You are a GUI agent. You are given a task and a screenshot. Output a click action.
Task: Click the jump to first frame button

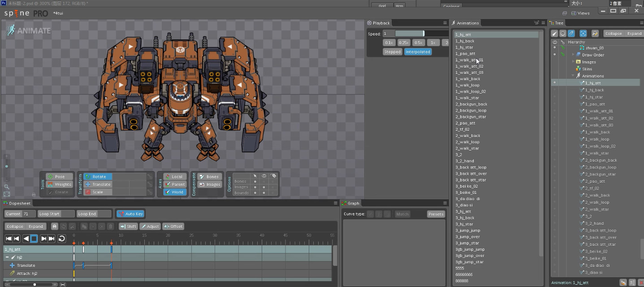click(9, 239)
